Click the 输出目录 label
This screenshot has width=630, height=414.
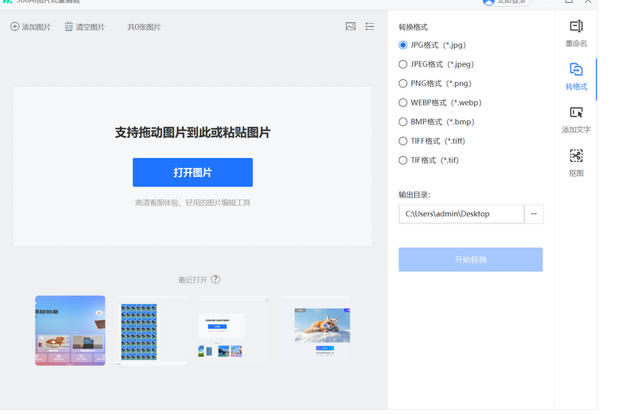click(414, 195)
